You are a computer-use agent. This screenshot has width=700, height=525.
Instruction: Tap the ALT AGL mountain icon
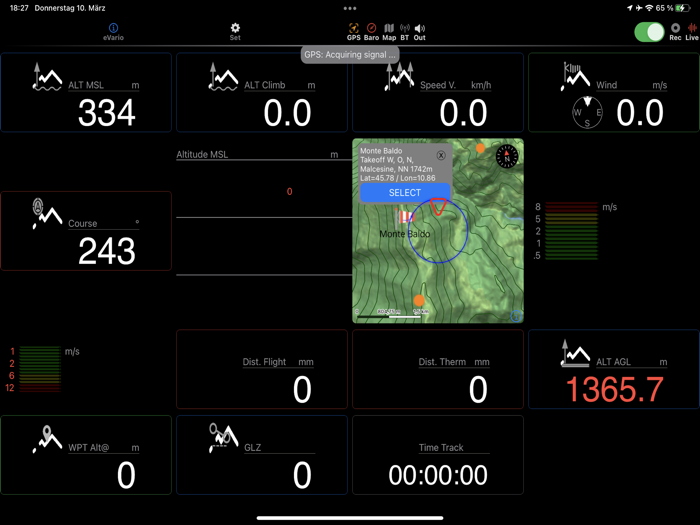click(576, 354)
